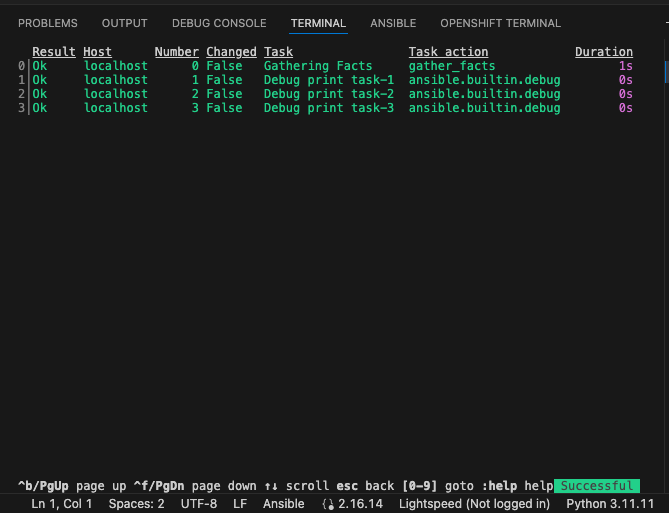Click the Ansible version icon in status bar
The image size is (669, 513).
pyautogui.click(x=328, y=504)
